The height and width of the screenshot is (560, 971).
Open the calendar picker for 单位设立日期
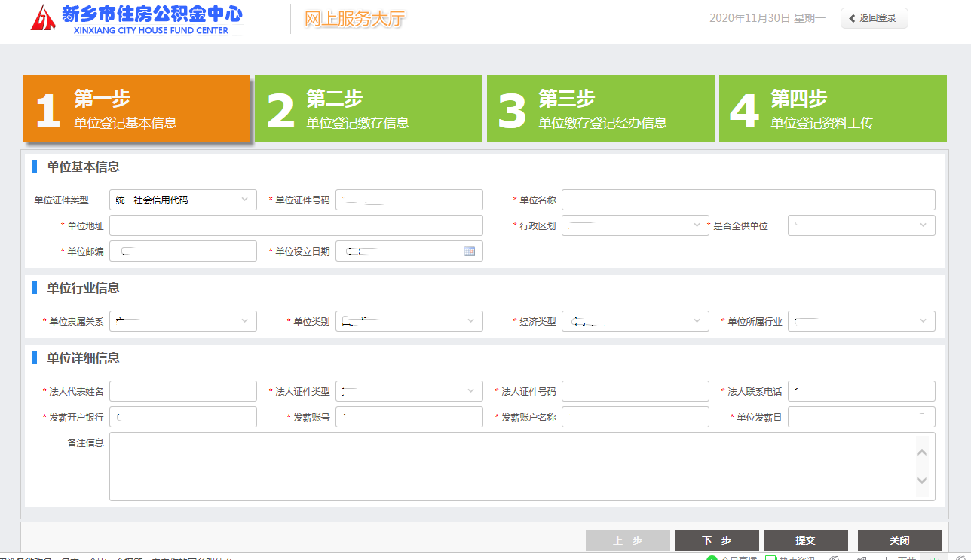(470, 251)
